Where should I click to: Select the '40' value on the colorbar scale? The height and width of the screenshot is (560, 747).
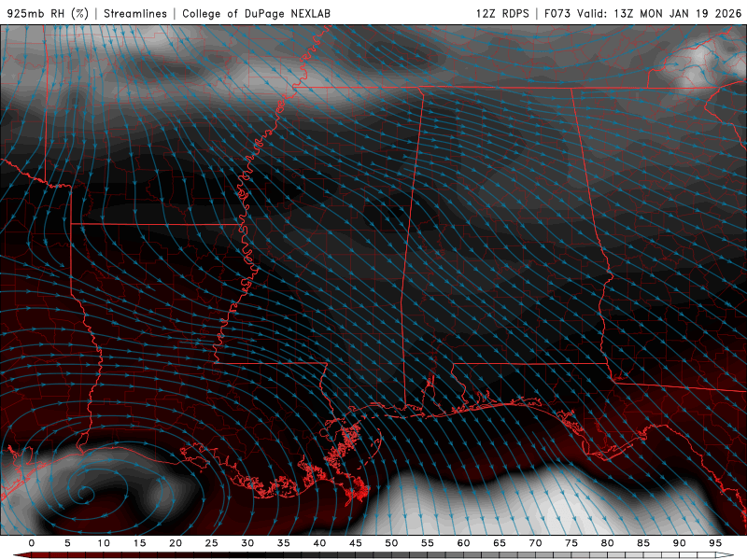pos(319,543)
